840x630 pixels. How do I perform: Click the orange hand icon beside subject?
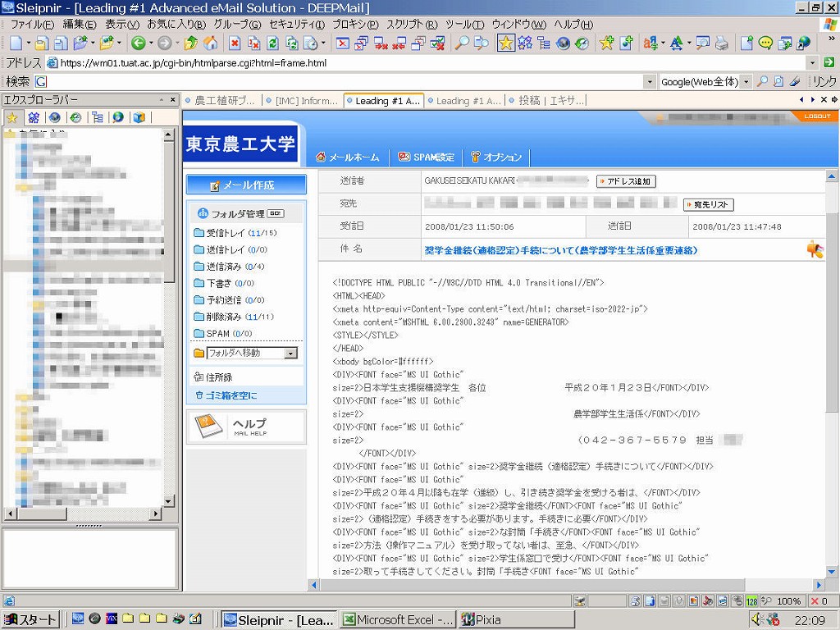[815, 249]
